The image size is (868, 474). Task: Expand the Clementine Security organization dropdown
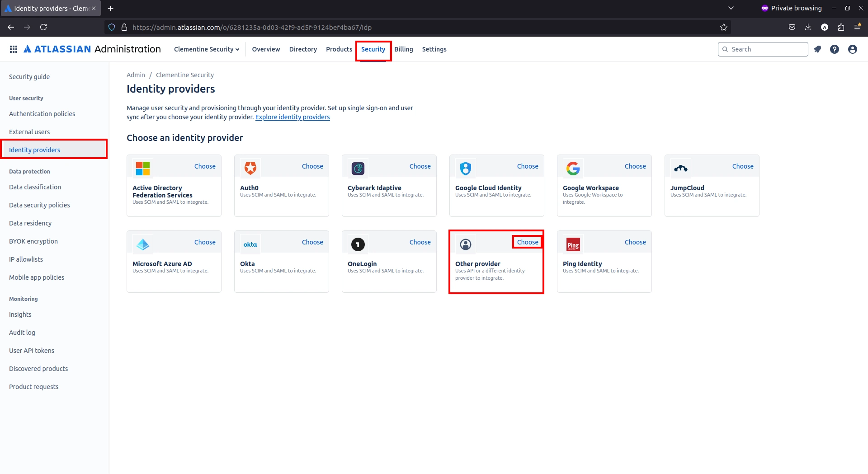tap(207, 49)
